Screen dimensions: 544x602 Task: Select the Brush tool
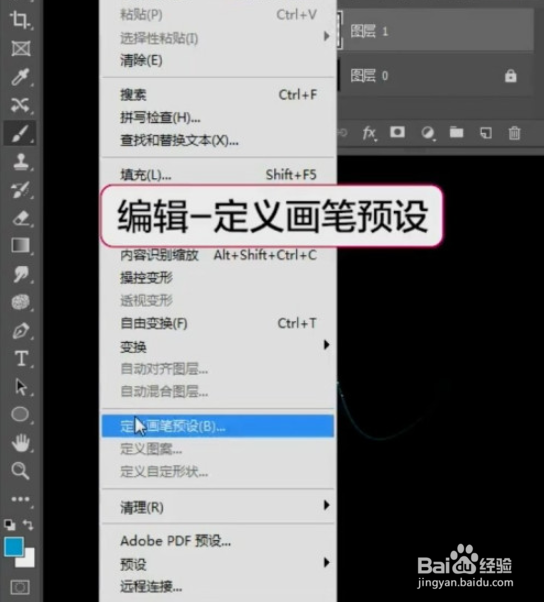(20, 133)
